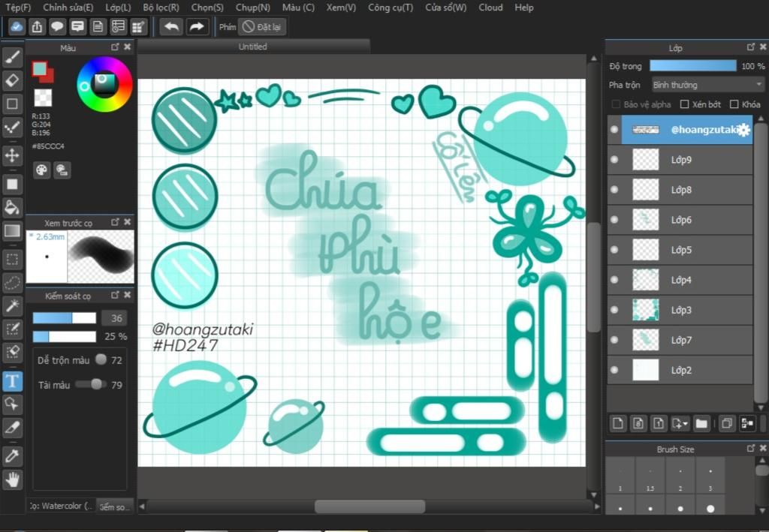Select the Eraser tool
Viewport: 769px width, 532px height.
12,80
